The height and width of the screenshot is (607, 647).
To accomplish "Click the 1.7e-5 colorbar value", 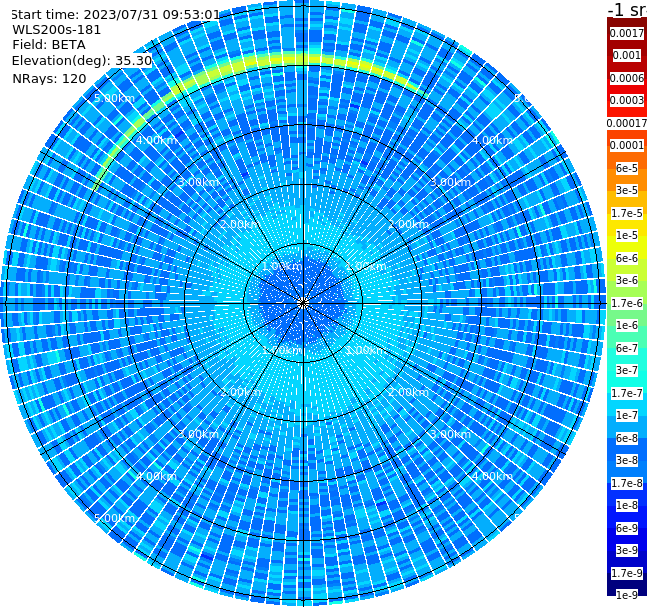I will [627, 213].
